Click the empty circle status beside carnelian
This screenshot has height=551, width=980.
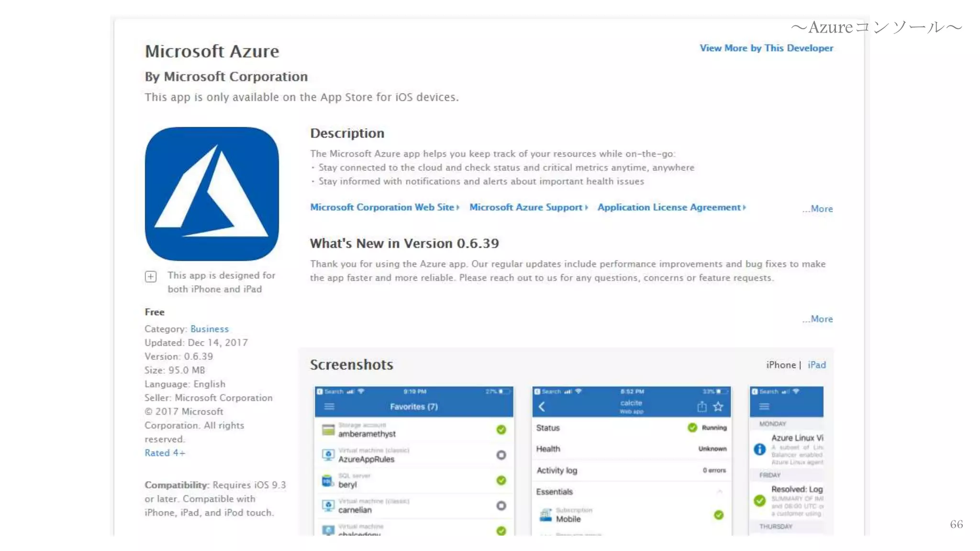[501, 506]
